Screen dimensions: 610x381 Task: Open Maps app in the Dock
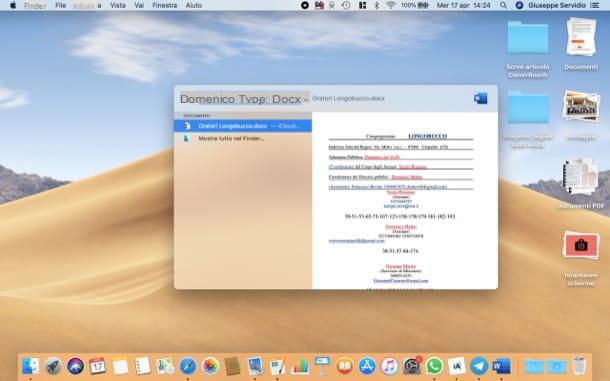165,366
